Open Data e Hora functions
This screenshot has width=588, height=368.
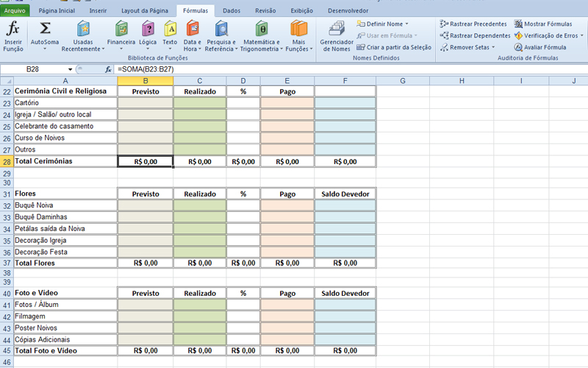(x=192, y=29)
